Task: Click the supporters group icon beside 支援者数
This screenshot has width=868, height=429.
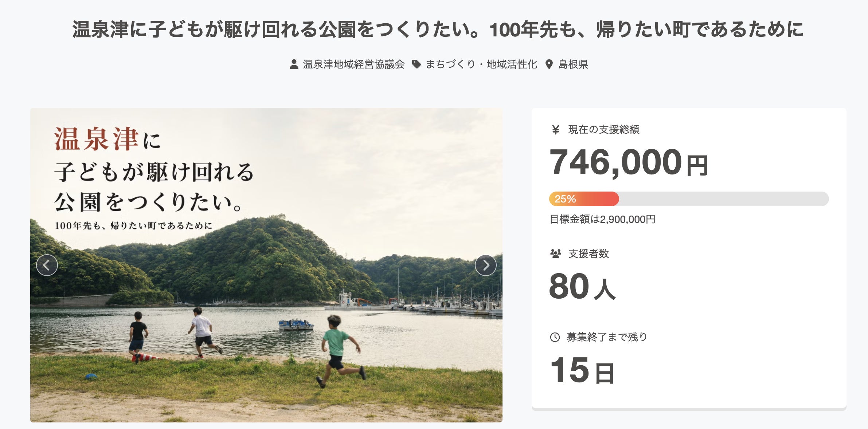Action: (556, 253)
